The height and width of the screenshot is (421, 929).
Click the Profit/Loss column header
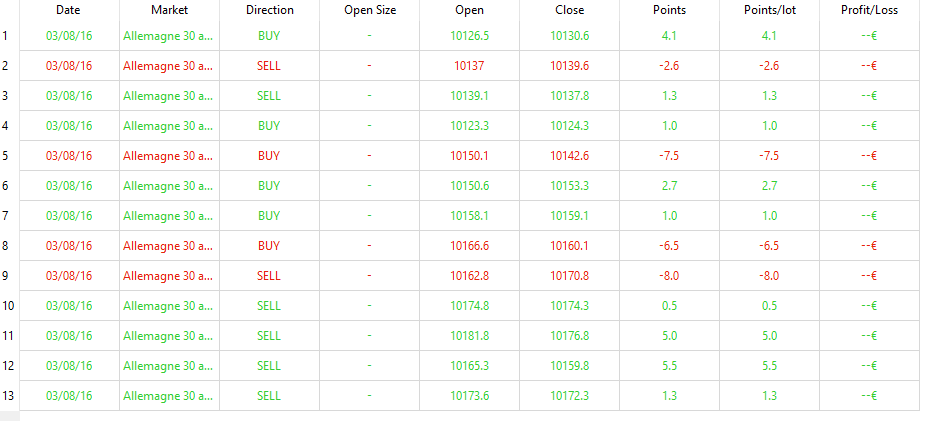868,10
